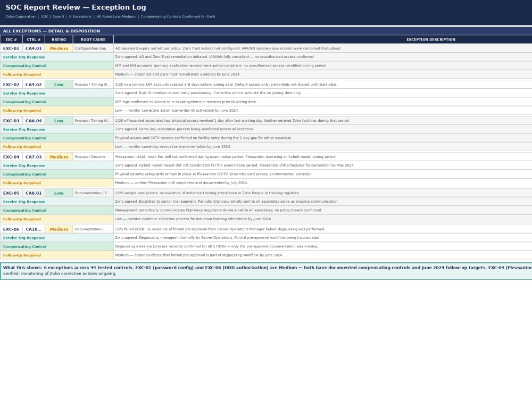This screenshot has height=399, width=532.
Task: Select the EXC-02 cell
Action: pos(11,85)
